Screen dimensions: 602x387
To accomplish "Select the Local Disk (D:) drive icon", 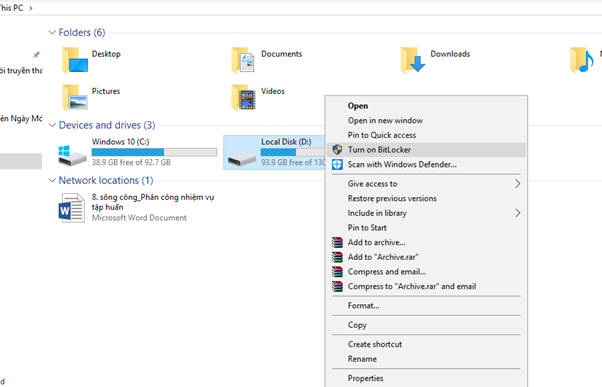I will coord(241,159).
